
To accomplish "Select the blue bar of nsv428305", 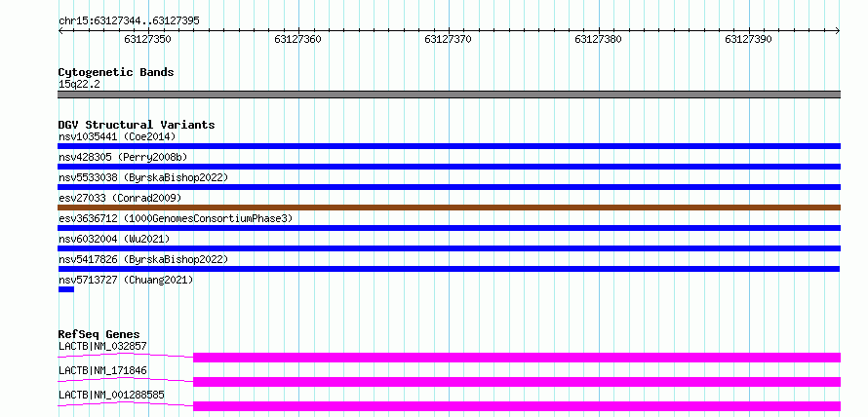I will (x=449, y=167).
